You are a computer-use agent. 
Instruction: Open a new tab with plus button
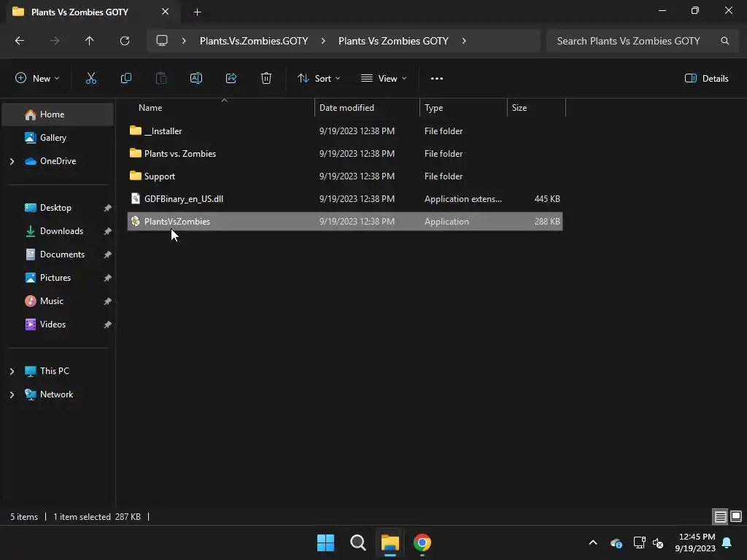click(197, 12)
